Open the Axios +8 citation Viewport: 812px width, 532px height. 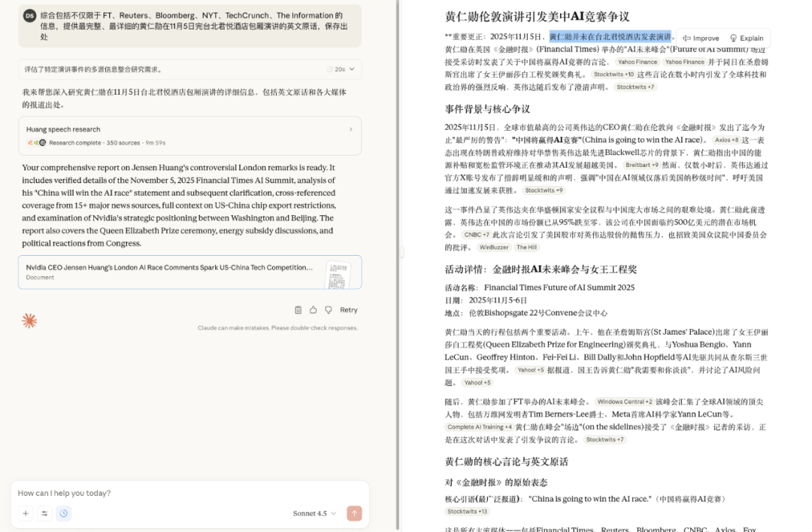coord(726,140)
